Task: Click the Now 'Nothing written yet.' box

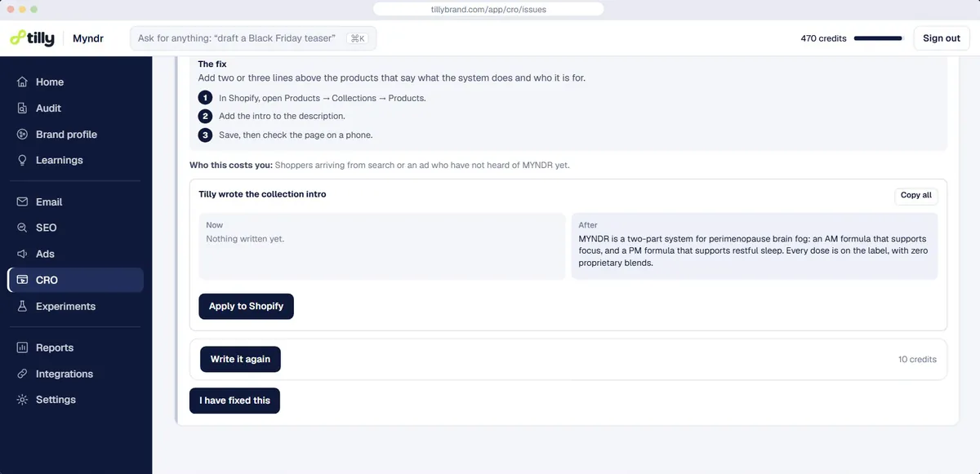Action: click(382, 246)
